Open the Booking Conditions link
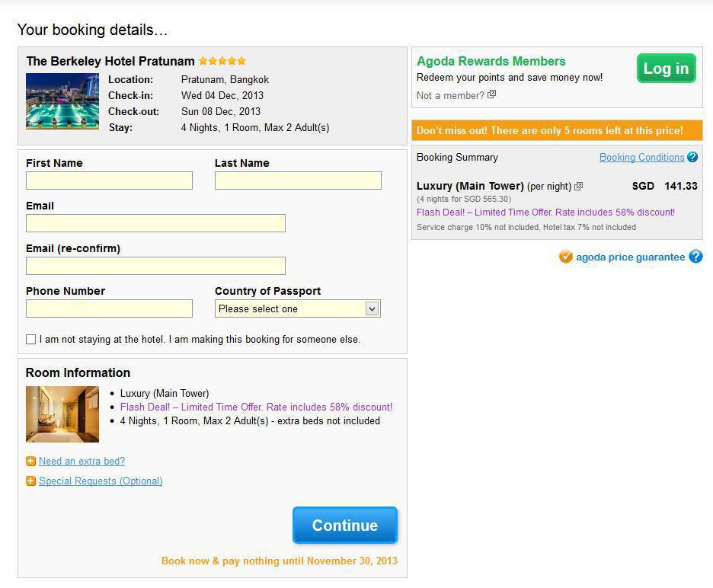Viewport: 713px width, 588px height. coord(641,157)
